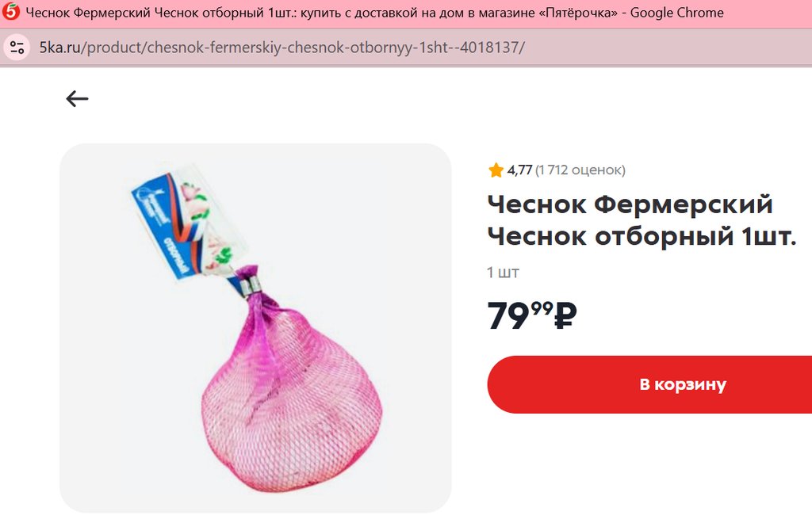The height and width of the screenshot is (519, 812).
Task: Click the 4,77 rating value
Action: tap(519, 170)
